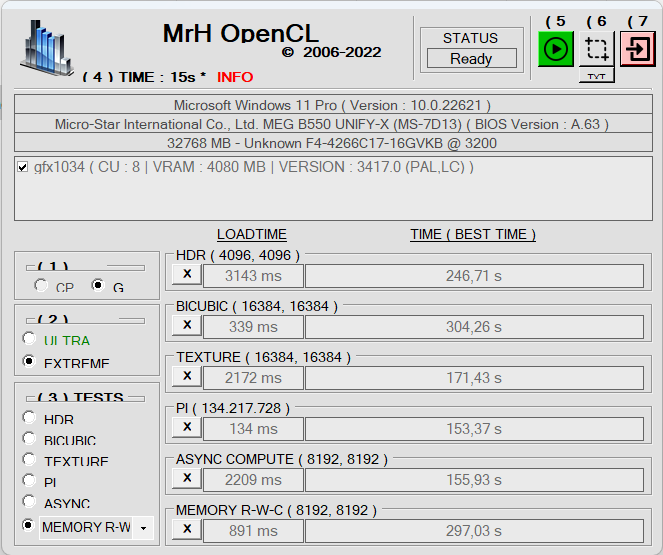Clear the TEXTURE result with X button

[187, 376]
